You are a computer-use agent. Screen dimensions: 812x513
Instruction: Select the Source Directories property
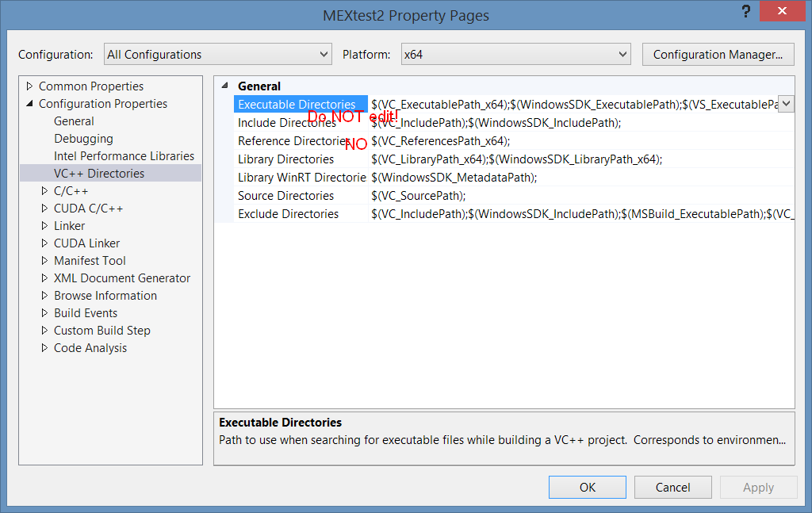coord(301,196)
